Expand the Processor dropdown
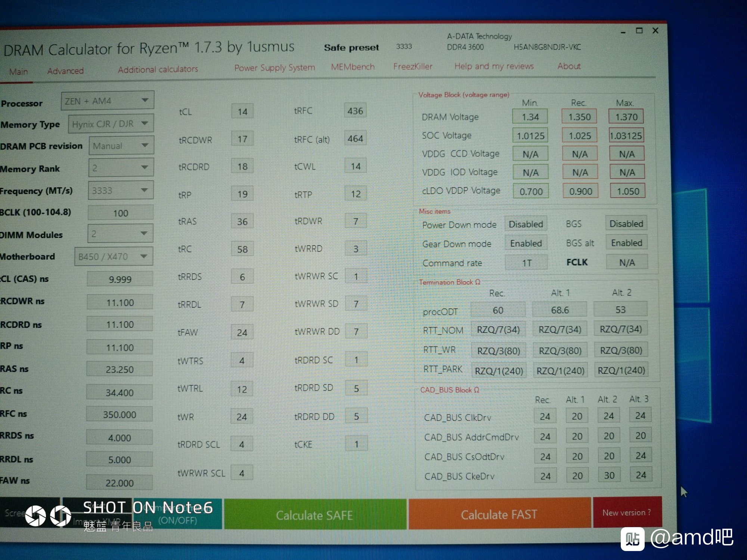This screenshot has height=560, width=747. pos(108,100)
